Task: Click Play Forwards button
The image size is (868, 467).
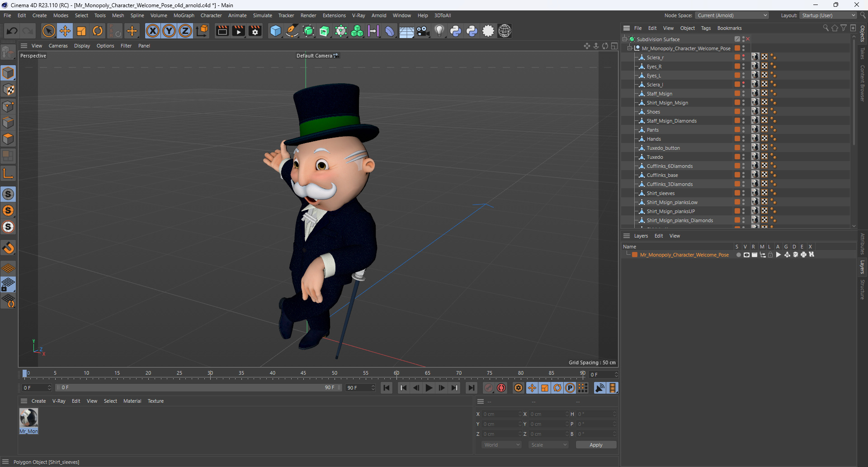Action: tap(429, 388)
